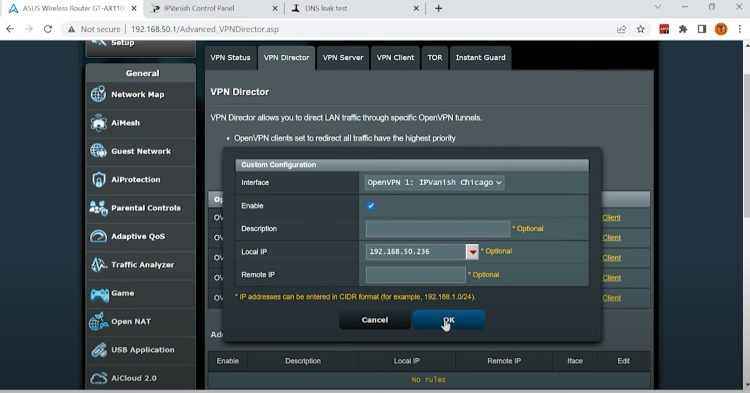Switch to Instant Guard tab
Image resolution: width=750 pixels, height=393 pixels.
[x=480, y=58]
